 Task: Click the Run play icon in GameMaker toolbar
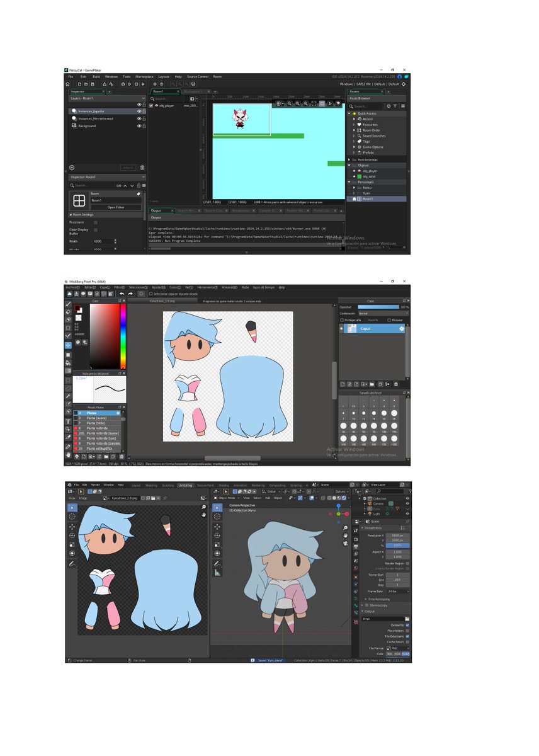pyautogui.click(x=130, y=84)
